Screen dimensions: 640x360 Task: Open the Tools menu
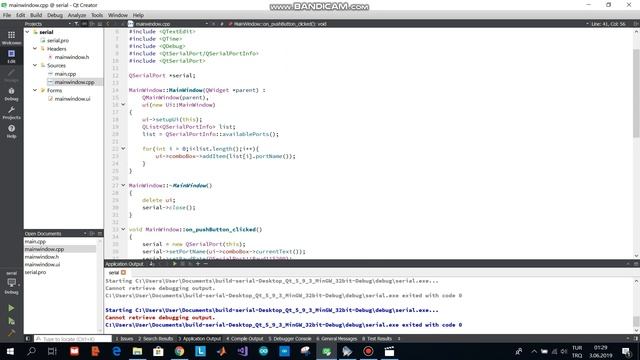pos(97,15)
